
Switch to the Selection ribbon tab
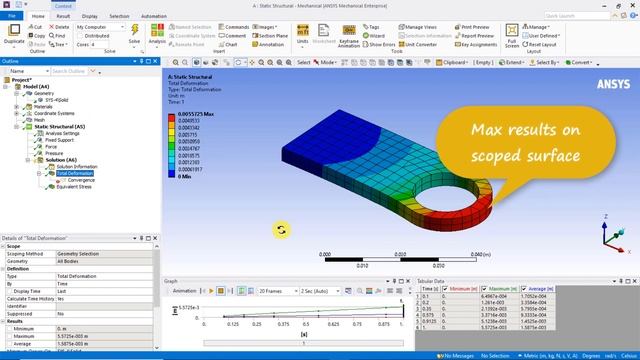[x=119, y=16]
